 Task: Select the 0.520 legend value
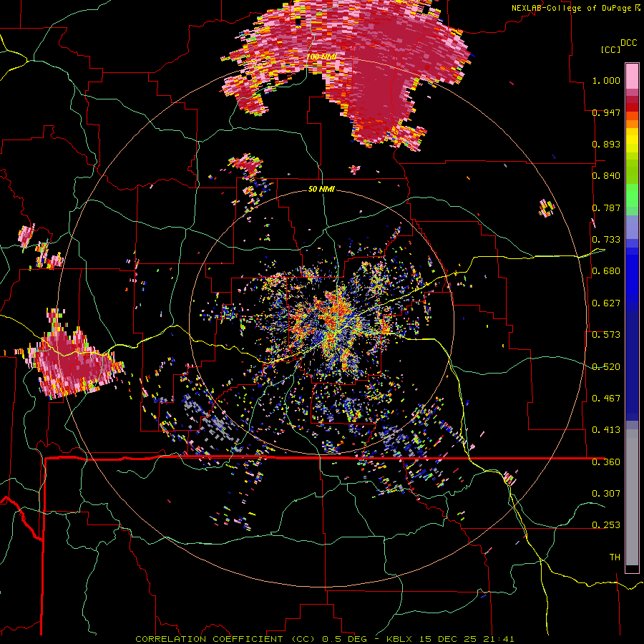606,367
